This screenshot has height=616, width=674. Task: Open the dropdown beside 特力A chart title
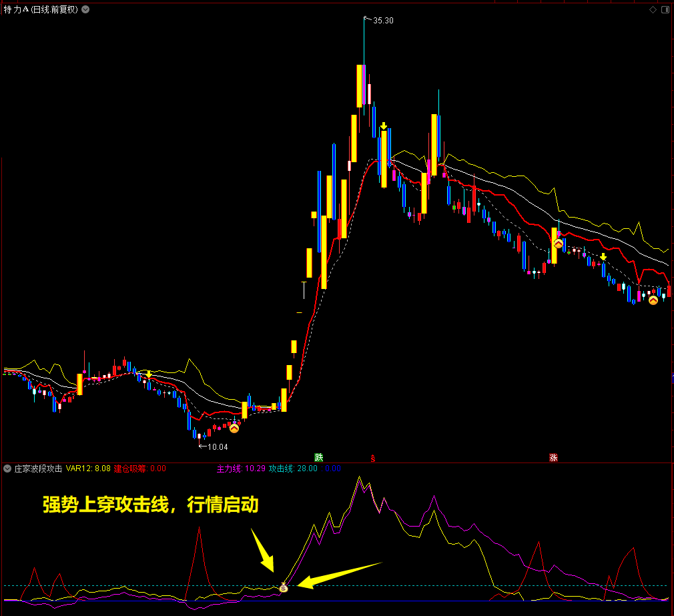[85, 9]
